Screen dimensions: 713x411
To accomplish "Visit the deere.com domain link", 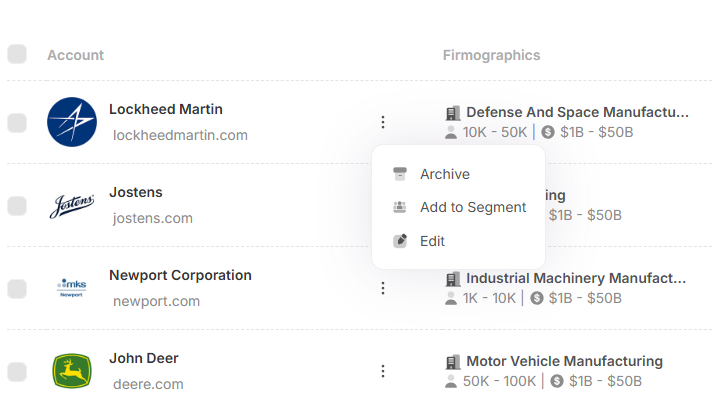I will pos(148,384).
